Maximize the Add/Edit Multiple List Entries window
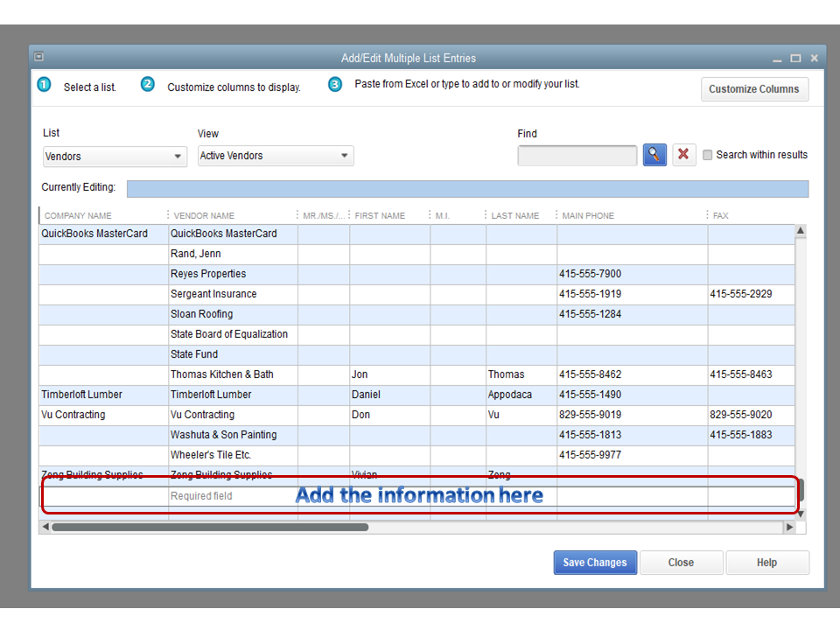The height and width of the screenshot is (630, 840). click(x=795, y=59)
